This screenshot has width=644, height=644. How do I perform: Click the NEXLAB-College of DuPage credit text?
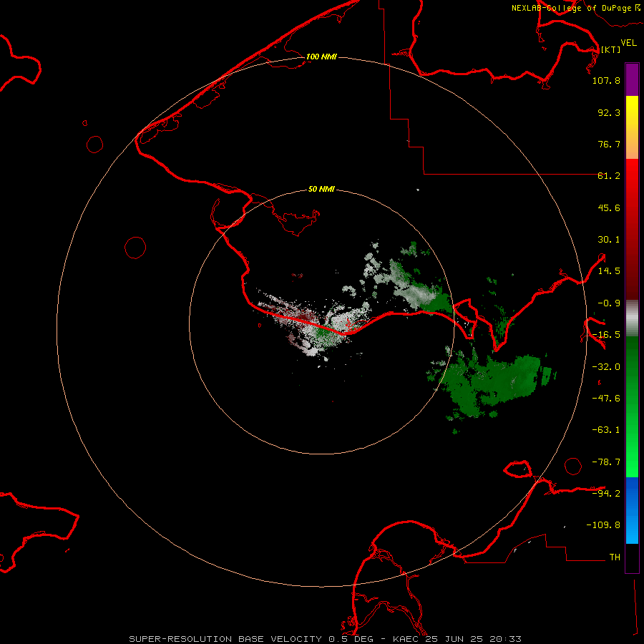[576, 8]
